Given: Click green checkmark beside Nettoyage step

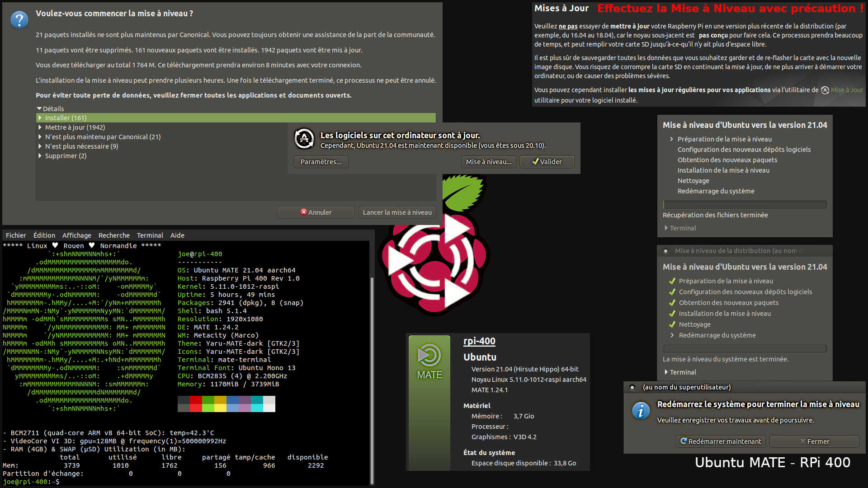Looking at the screenshot, I should click(x=672, y=324).
